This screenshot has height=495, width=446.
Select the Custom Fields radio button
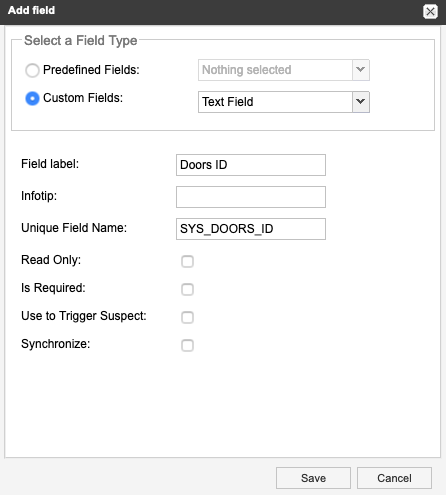click(32, 99)
